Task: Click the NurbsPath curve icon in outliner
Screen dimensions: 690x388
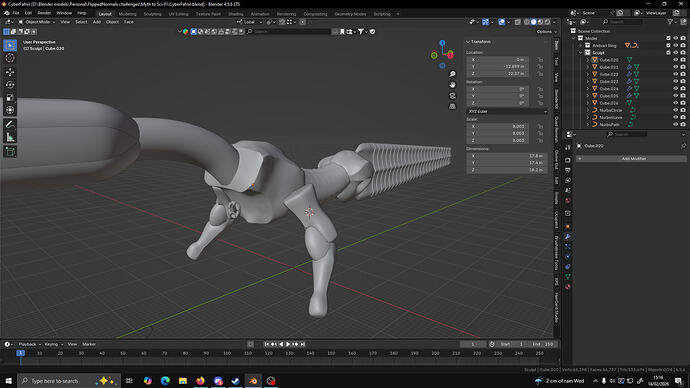Action: point(595,124)
